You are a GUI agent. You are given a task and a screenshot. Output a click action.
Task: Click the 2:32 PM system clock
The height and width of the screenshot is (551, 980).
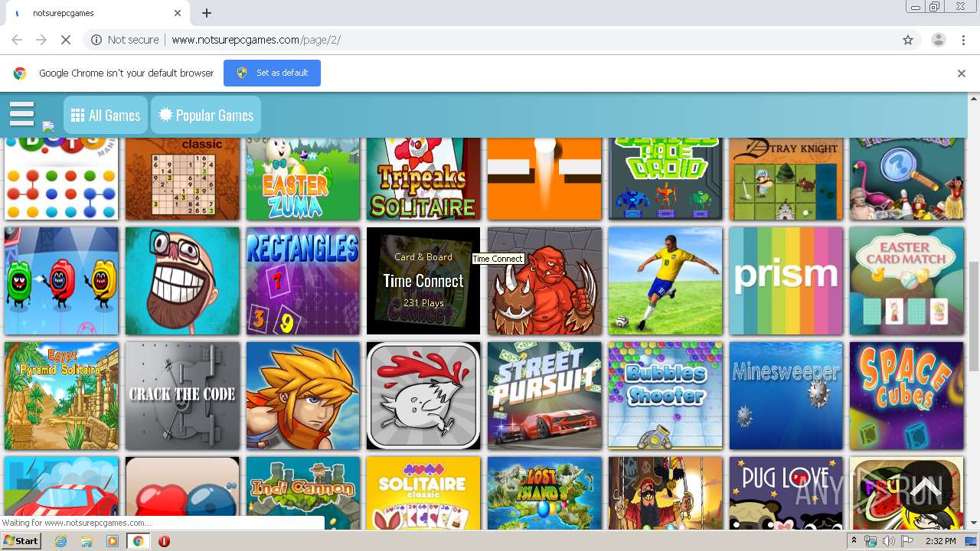(x=940, y=541)
